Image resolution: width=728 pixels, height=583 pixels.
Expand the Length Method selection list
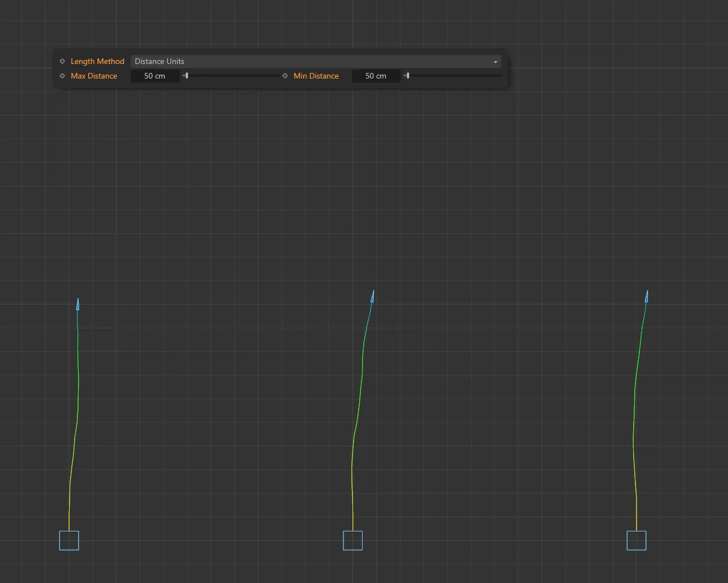click(314, 61)
